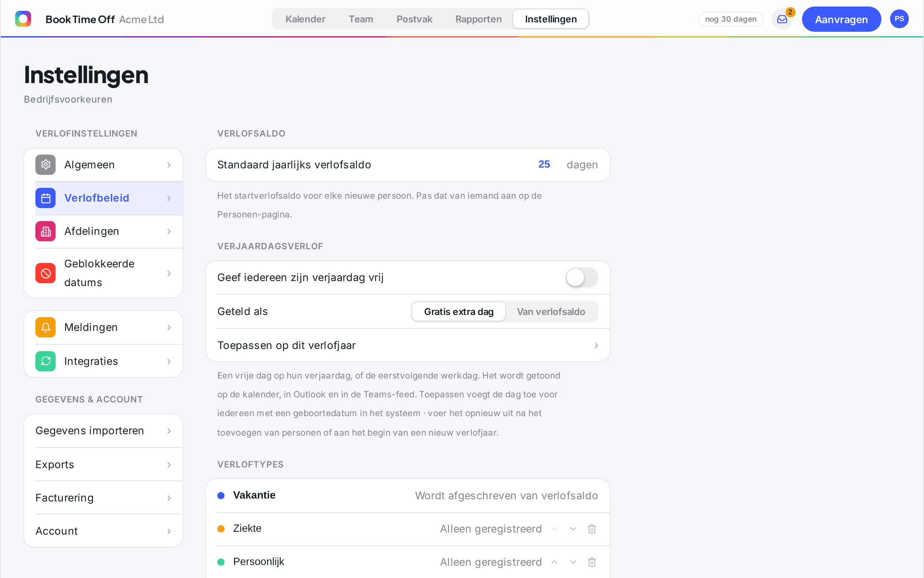Screen dimensions: 924x578
Task: Open the Meldingen settings section
Action: coord(103,327)
